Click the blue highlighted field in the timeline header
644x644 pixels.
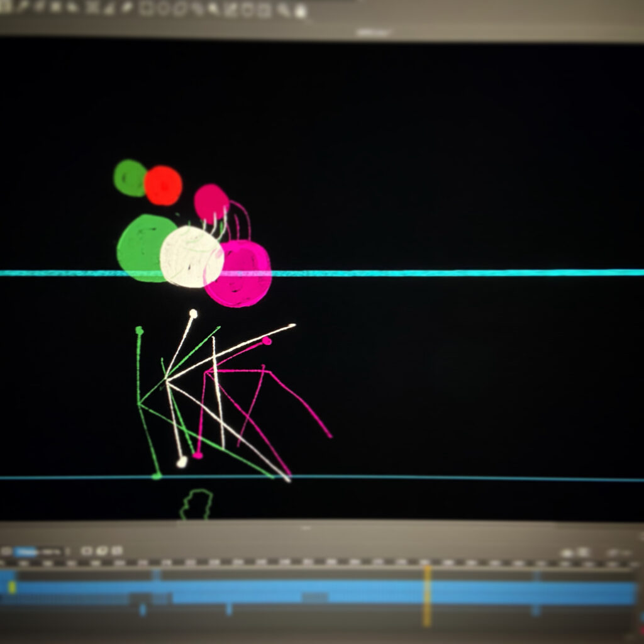pos(38,552)
